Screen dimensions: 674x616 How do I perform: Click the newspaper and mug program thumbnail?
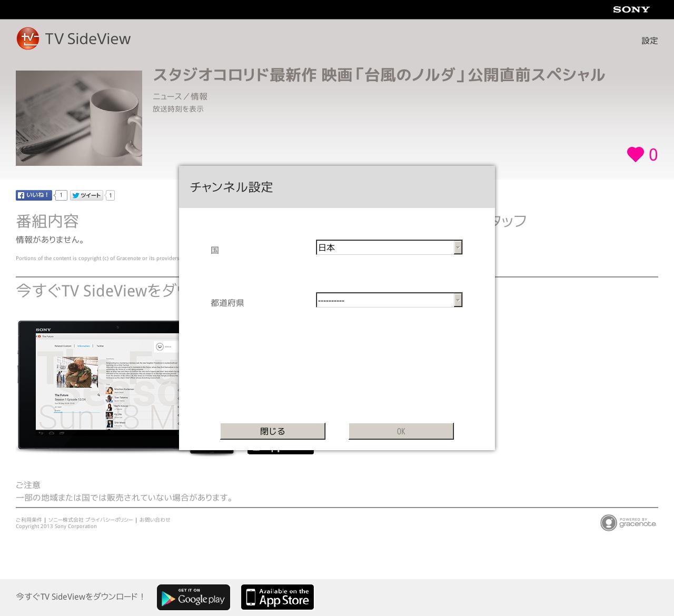point(79,118)
